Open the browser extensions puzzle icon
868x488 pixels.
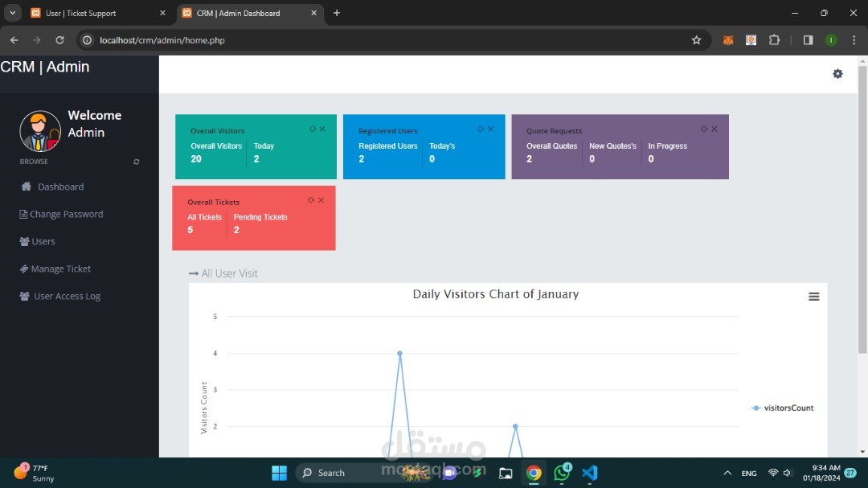point(775,40)
